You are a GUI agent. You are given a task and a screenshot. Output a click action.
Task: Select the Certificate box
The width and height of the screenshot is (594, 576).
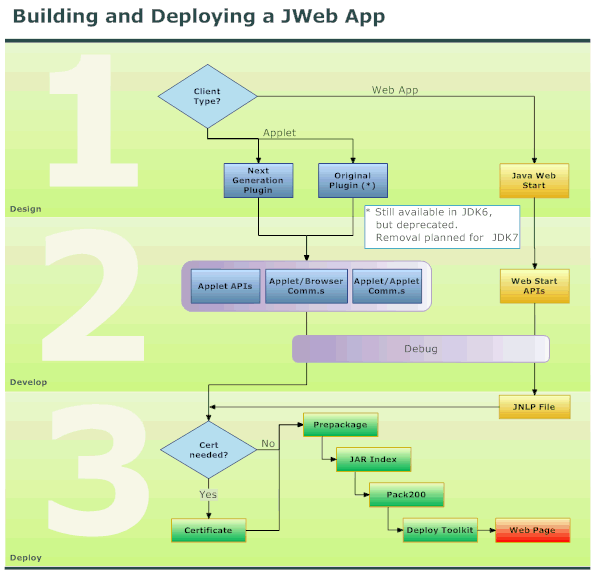coord(209,530)
